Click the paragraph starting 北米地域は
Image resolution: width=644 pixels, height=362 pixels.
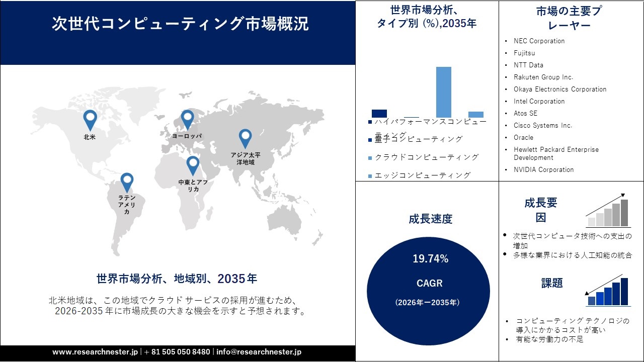pyautogui.click(x=177, y=306)
